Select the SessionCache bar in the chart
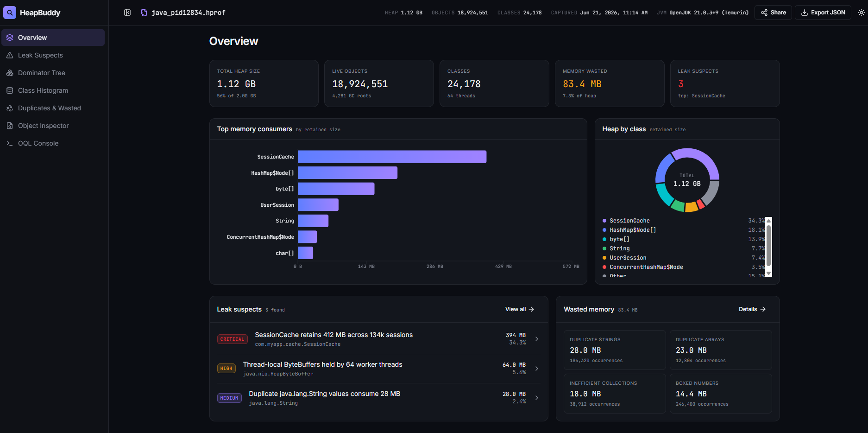This screenshot has width=868, height=433. (392, 157)
